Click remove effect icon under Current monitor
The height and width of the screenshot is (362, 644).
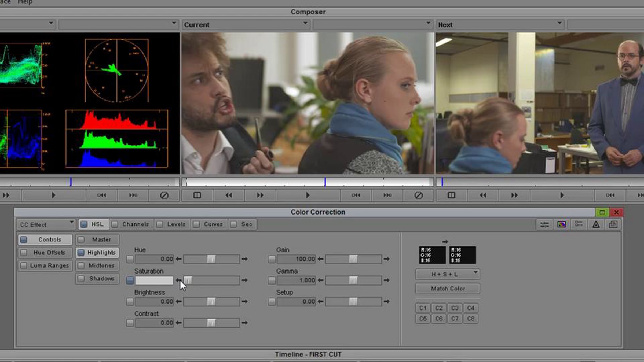point(418,195)
